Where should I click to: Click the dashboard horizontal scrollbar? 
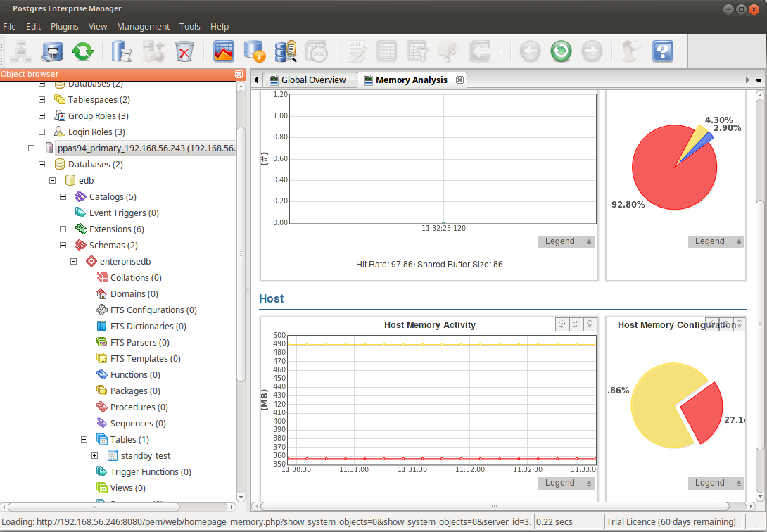tap(494, 507)
